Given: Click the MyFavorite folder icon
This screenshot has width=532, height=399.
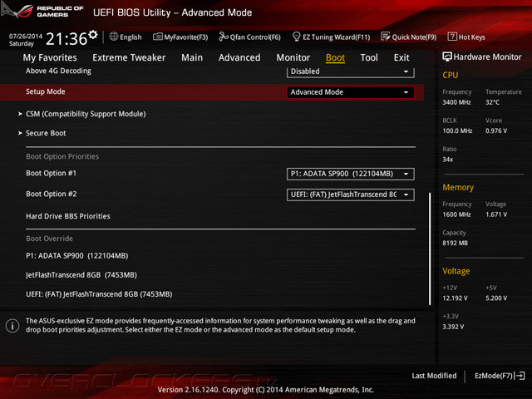Looking at the screenshot, I should pos(158,37).
